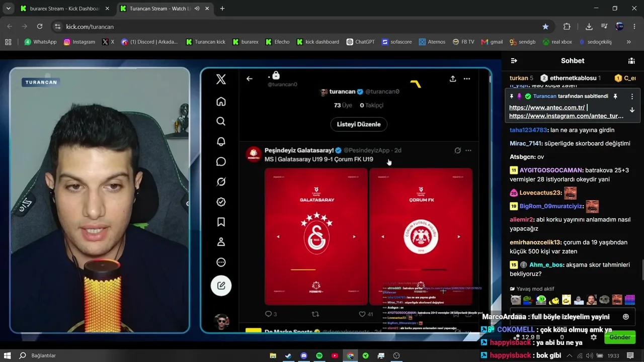Click the Listeyi Düzenle button
The image size is (644, 362).
[x=359, y=124]
